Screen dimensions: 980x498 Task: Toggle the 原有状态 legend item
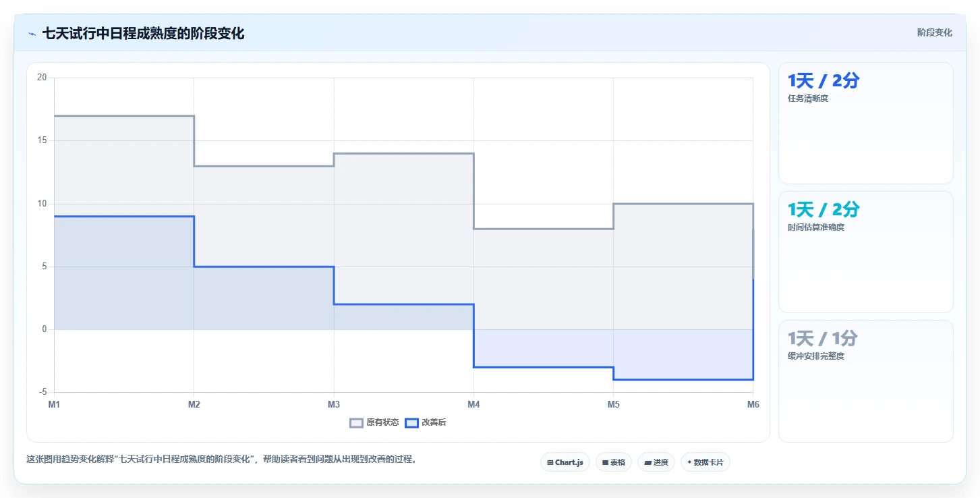(x=374, y=423)
